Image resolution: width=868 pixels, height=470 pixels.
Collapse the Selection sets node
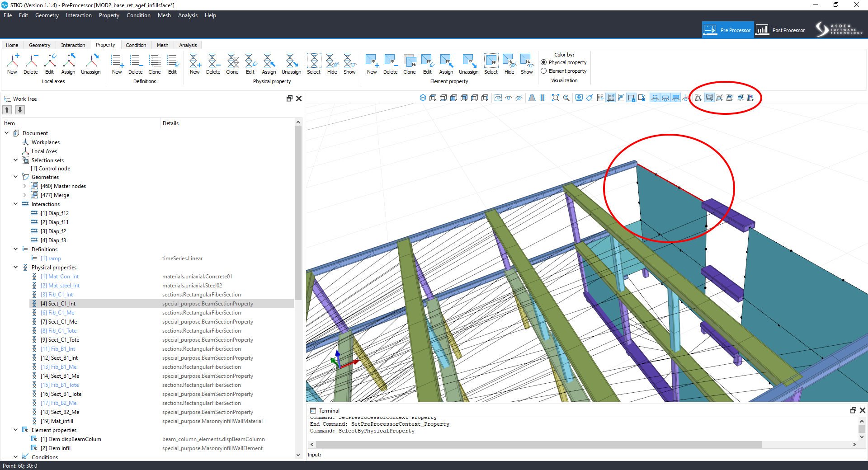(16, 160)
